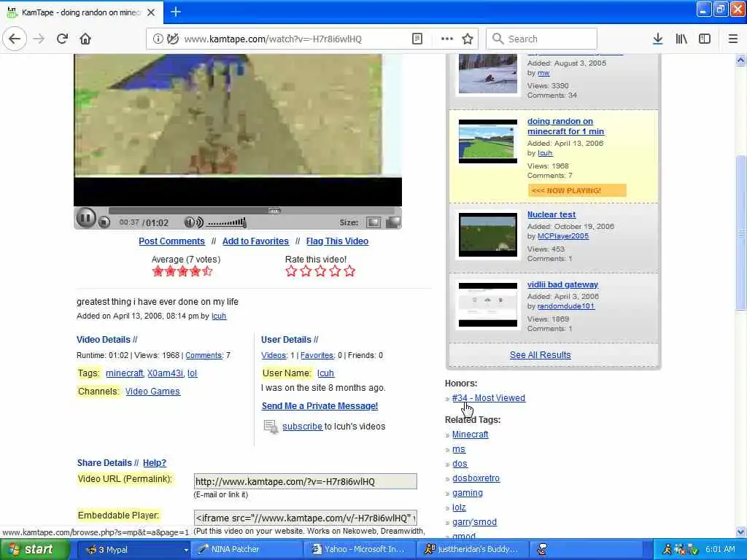Go back to the previous page
Screen dimensions: 747x560
click(15, 39)
